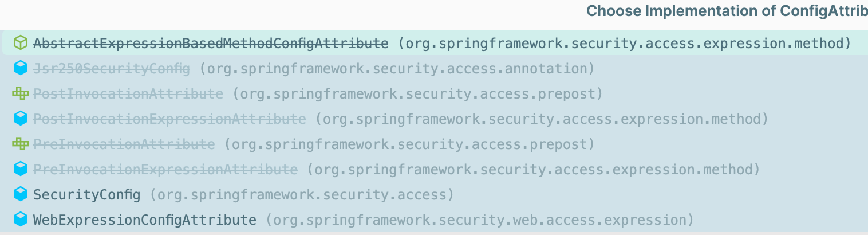Navigate to the SecurityConfig implementation

pyautogui.click(x=86, y=194)
